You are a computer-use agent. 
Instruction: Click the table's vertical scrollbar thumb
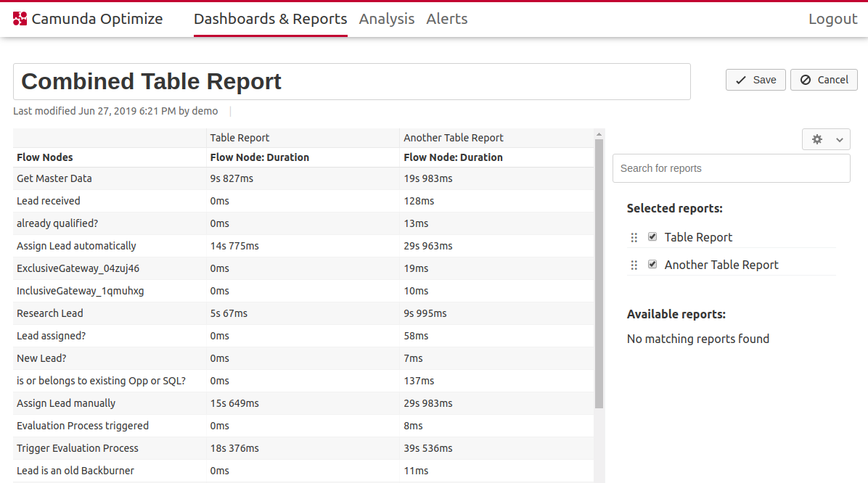pyautogui.click(x=599, y=273)
